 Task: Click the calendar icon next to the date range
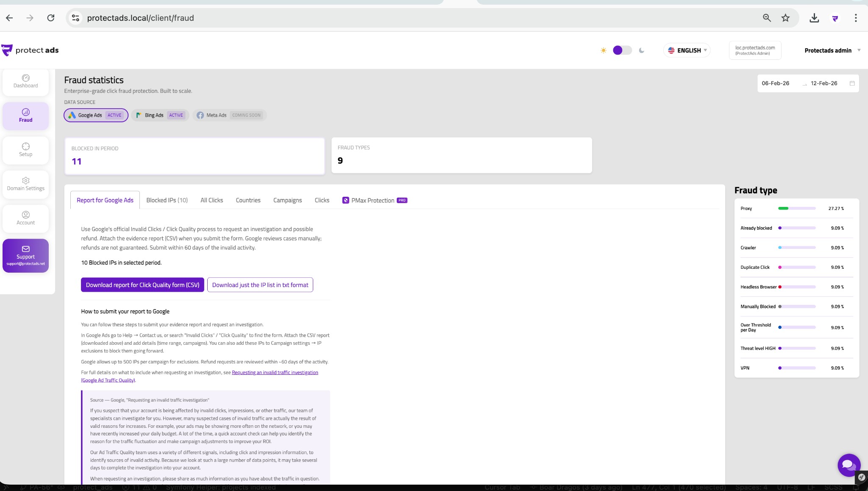[852, 83]
